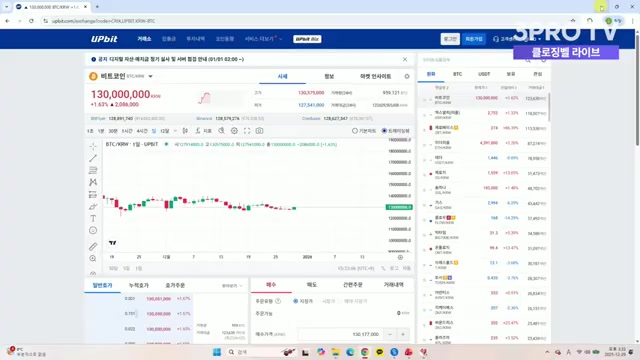The image size is (640, 360).
Task: Switch to cumulative order book tab
Action: (138, 285)
